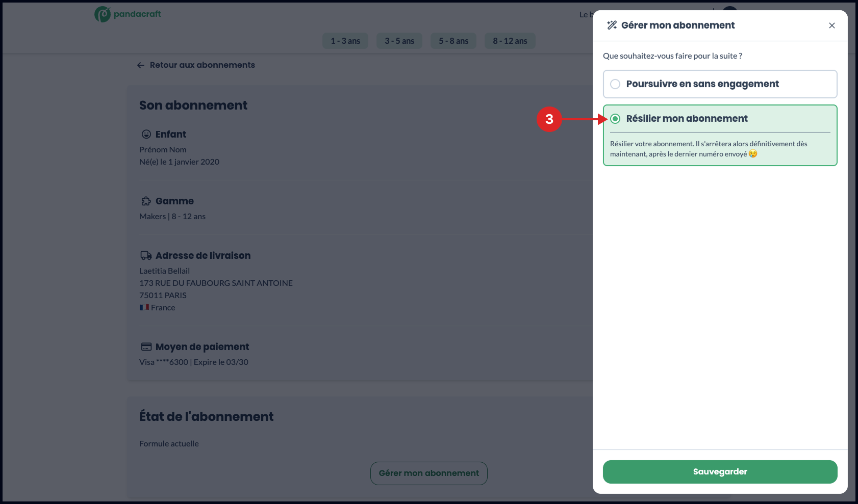The image size is (858, 504).
Task: Open the 1 - 3 ans age tab
Action: [345, 41]
